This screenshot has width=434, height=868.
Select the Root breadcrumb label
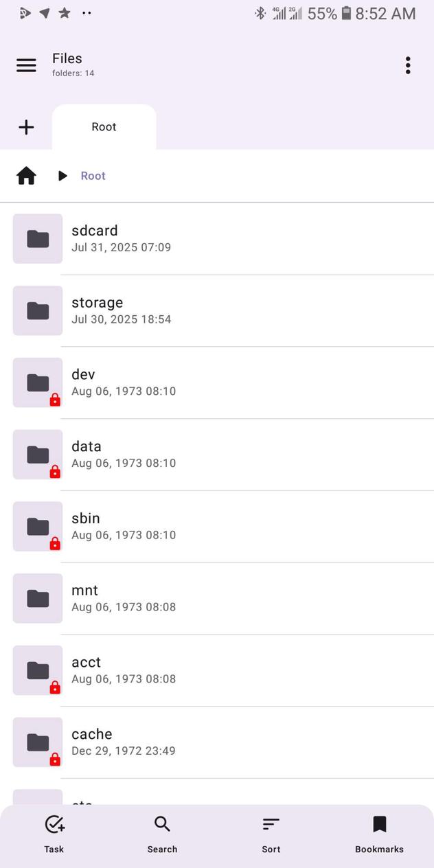pyautogui.click(x=93, y=176)
